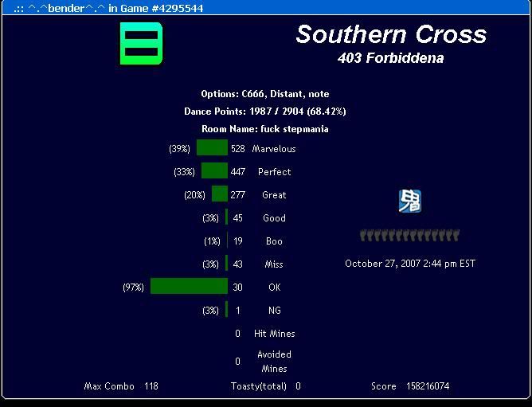Screen dimensions: 532x407
Task: Click the Dance Points 1987 / 2904 line
Action: 265,112
